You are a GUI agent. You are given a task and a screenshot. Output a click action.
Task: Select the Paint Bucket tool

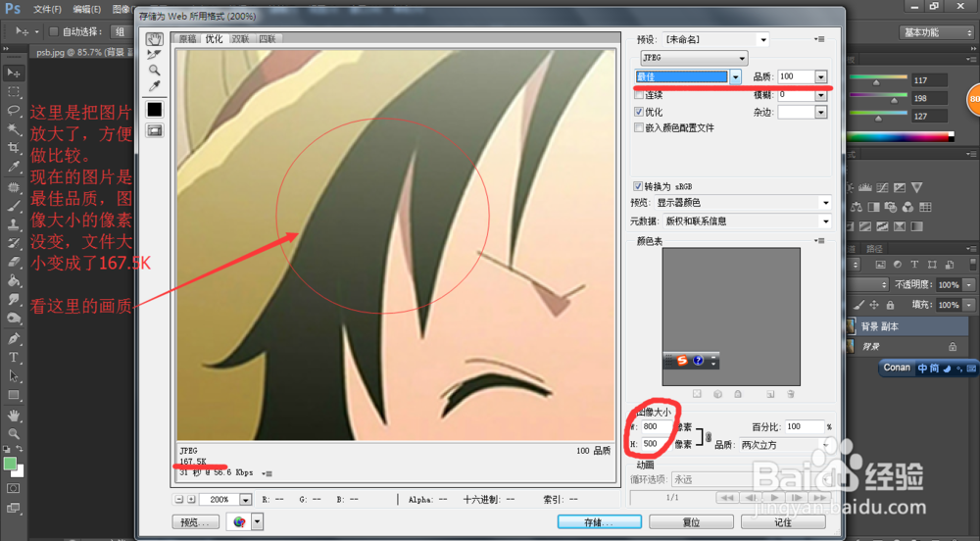(13, 281)
